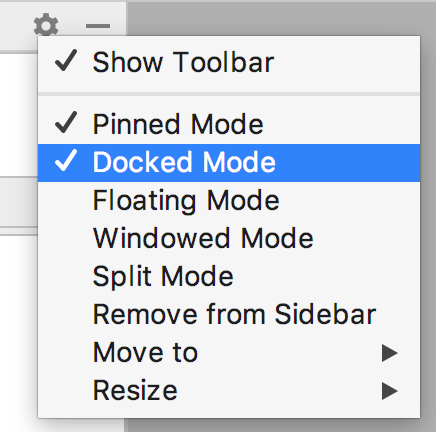The width and height of the screenshot is (436, 432).
Task: Click the separator line below Show Toolbar
Action: pos(229,94)
